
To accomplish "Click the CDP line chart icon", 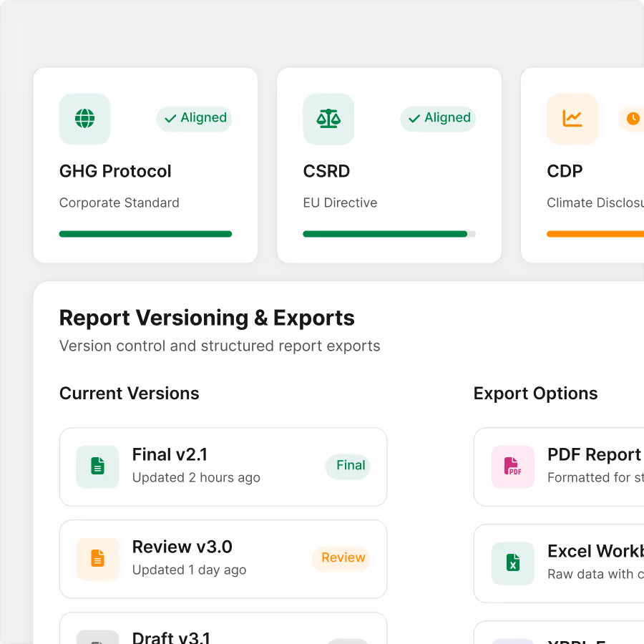I will tap(572, 119).
